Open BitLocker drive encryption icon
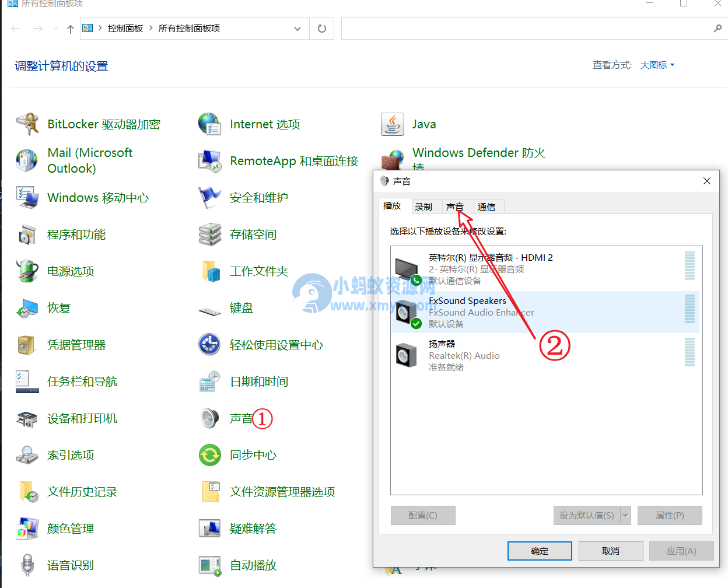The height and width of the screenshot is (588, 728). 27,124
